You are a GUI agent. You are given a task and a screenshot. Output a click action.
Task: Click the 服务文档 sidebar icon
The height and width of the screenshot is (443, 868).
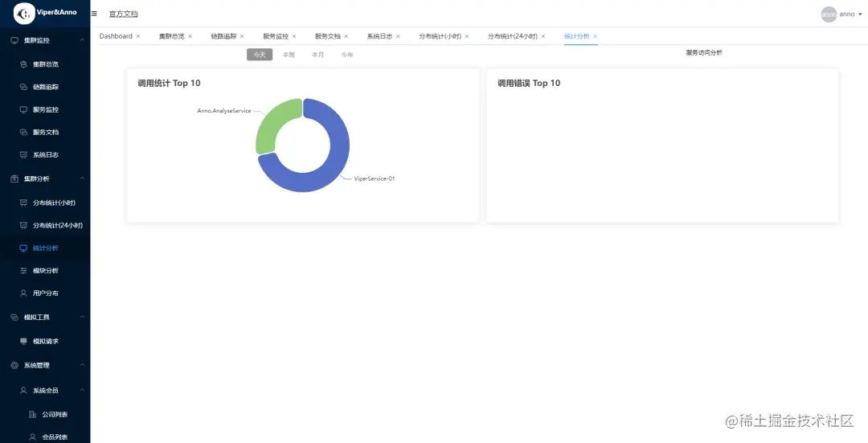pyautogui.click(x=23, y=133)
